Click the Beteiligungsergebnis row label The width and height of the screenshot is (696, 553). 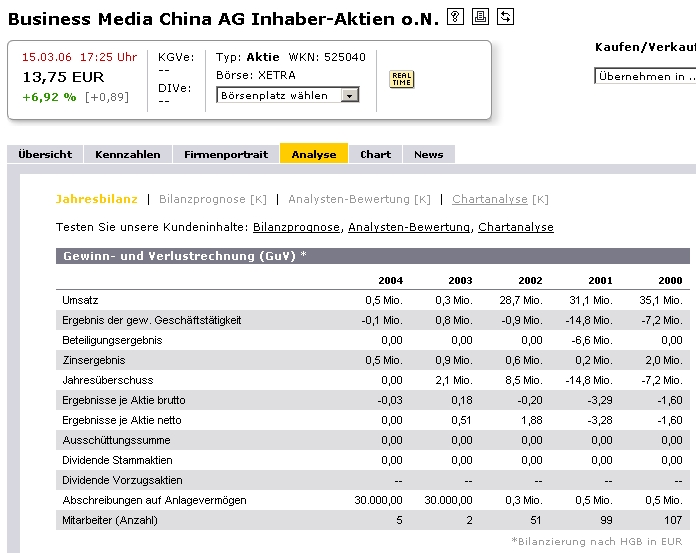[x=112, y=340]
